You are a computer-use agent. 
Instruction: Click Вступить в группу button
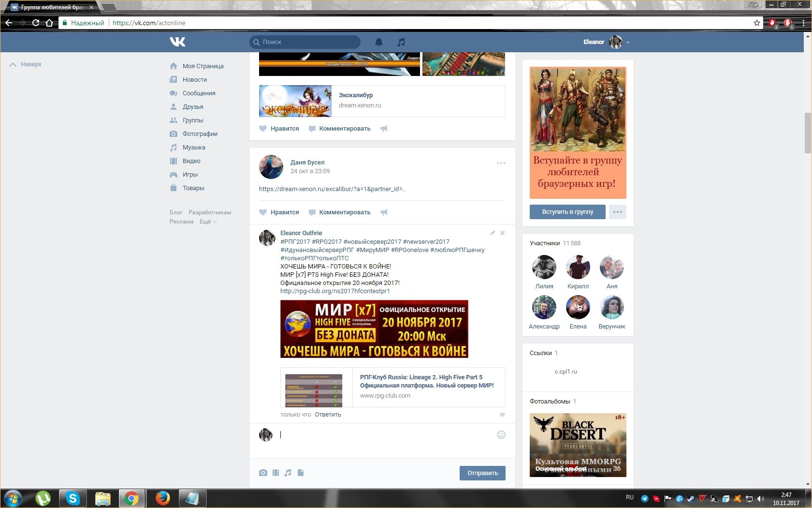567,212
